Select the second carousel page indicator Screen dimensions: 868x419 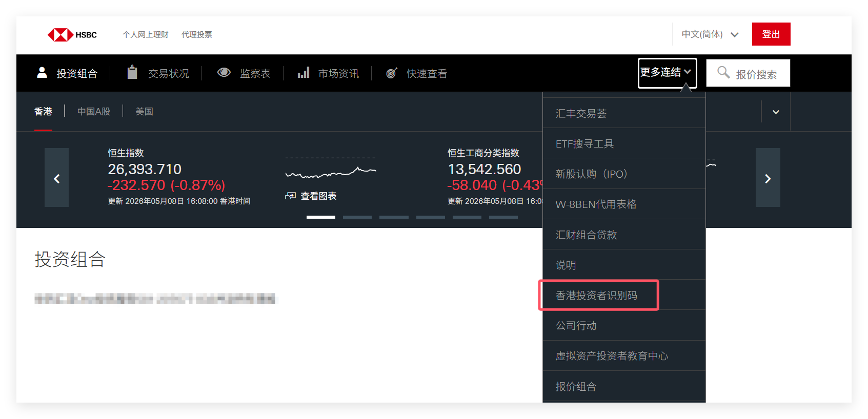point(357,217)
